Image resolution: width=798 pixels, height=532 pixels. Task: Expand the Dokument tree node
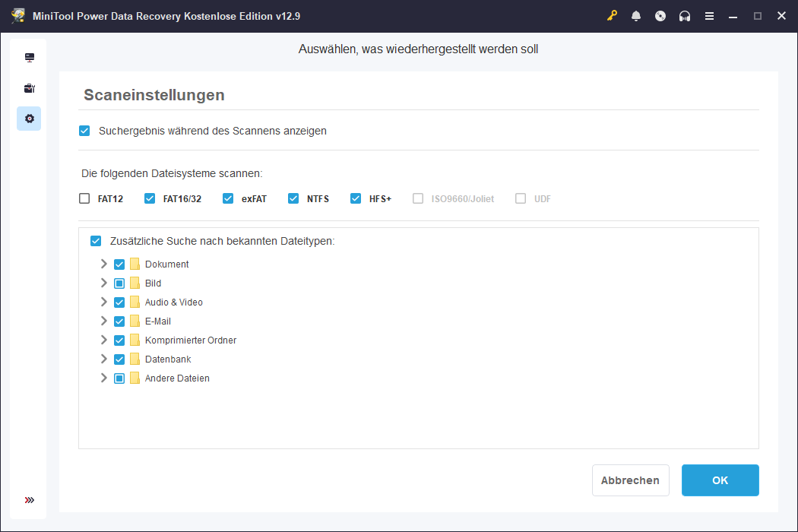click(104, 264)
